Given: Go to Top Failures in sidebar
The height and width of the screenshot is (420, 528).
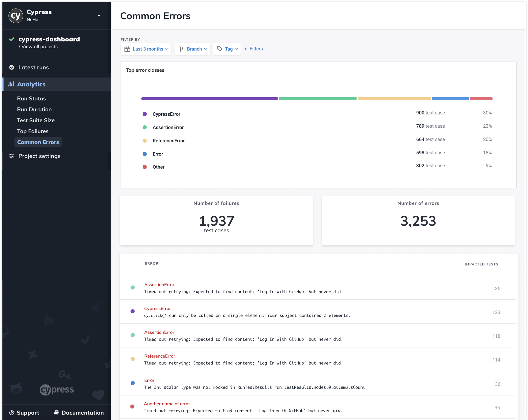Looking at the screenshot, I should (33, 131).
